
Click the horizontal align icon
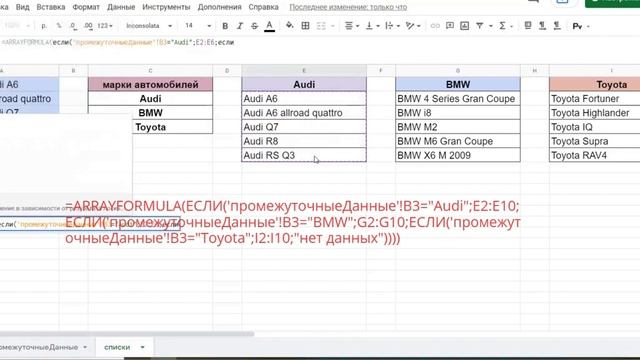349,26
